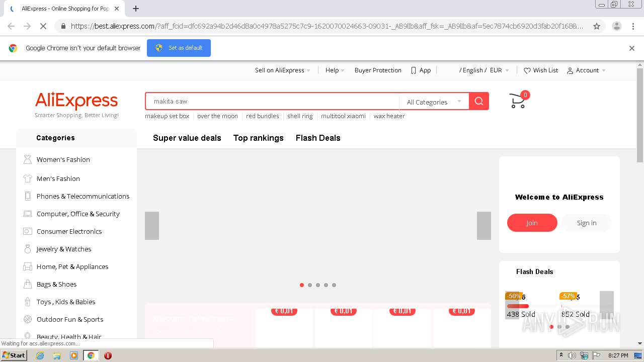Viewport: 644px width, 362px height.
Task: Click the volume icon in system tray
Action: [x=572, y=355]
